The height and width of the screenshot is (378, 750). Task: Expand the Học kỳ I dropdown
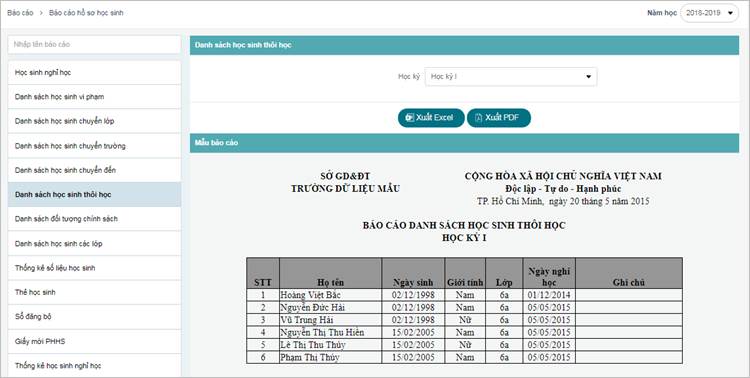511,77
